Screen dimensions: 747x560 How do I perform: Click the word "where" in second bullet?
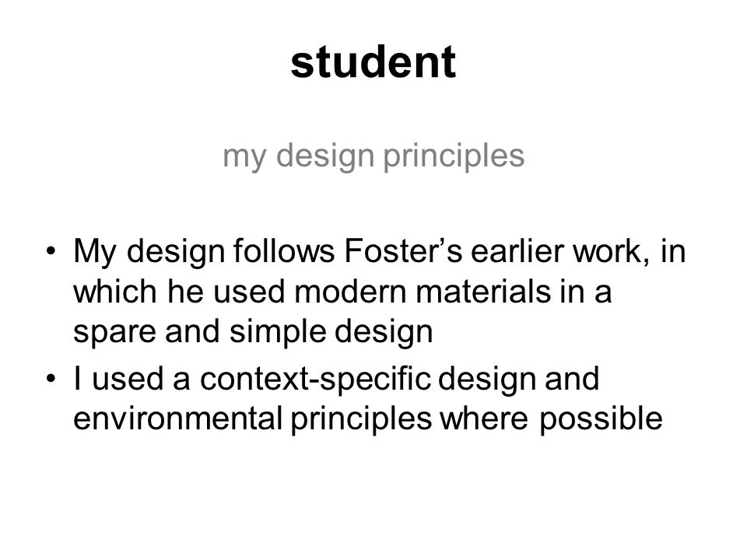tap(483, 418)
